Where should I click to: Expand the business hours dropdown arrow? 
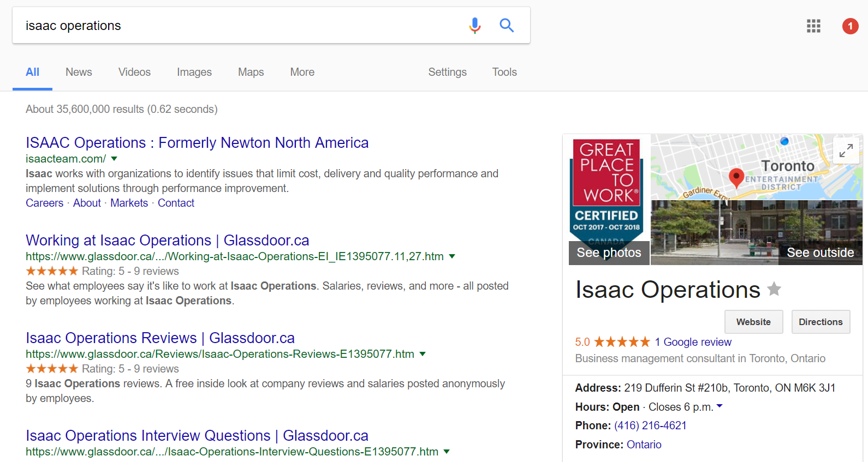720,406
